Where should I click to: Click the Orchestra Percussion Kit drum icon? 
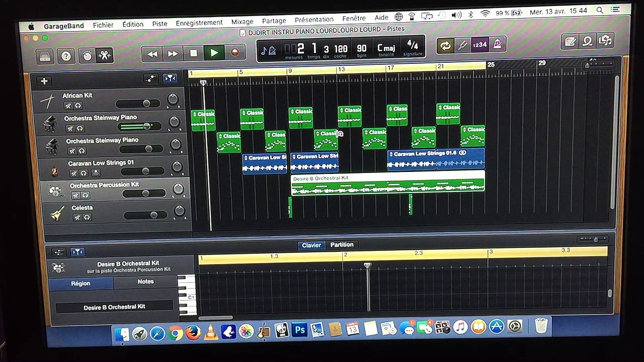click(x=55, y=191)
